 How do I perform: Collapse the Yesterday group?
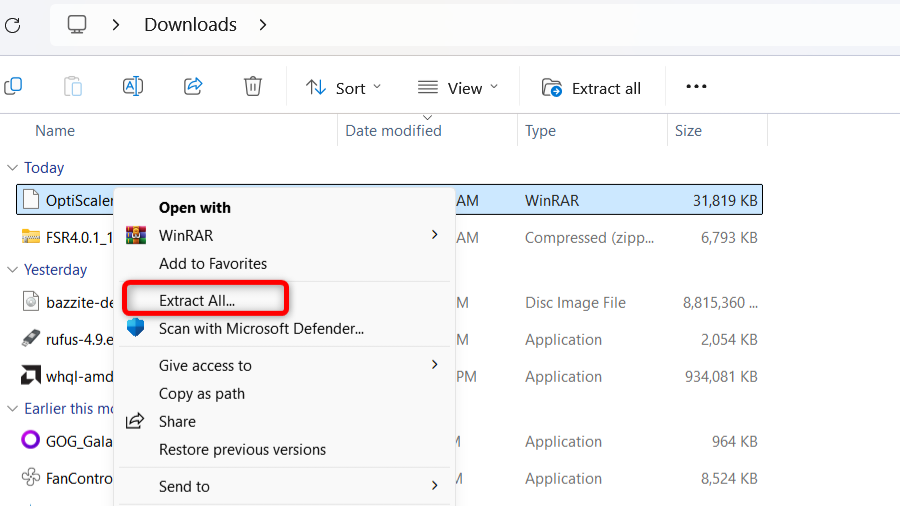coord(12,270)
